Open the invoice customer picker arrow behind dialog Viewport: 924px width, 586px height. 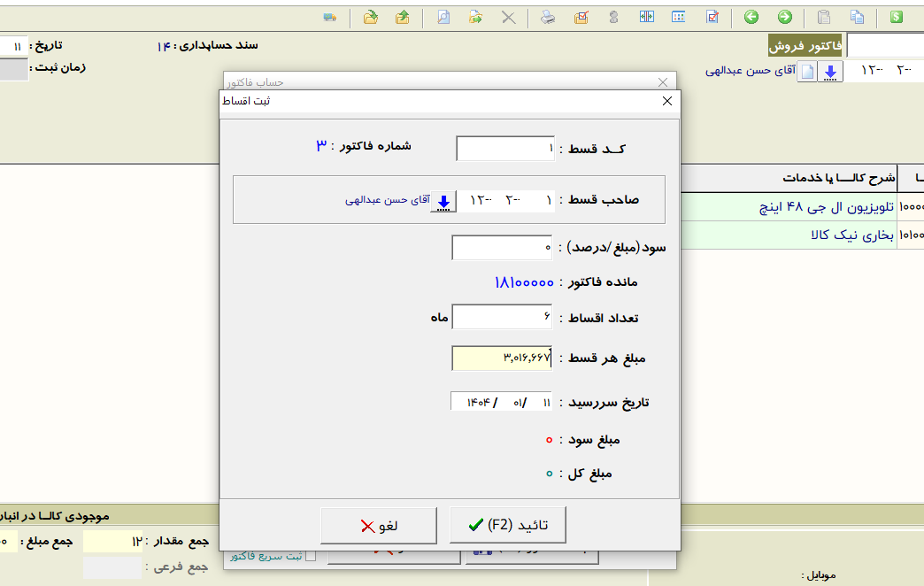point(830,73)
